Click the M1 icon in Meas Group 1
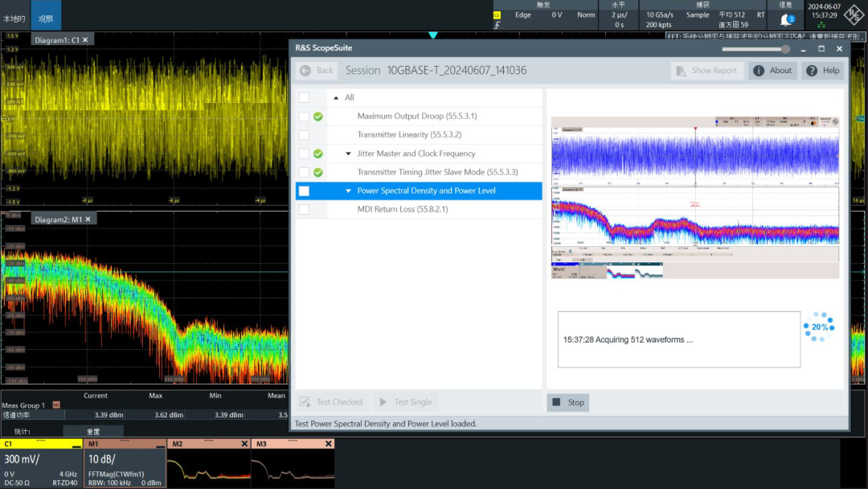Image resolution: width=868 pixels, height=489 pixels. tap(56, 405)
